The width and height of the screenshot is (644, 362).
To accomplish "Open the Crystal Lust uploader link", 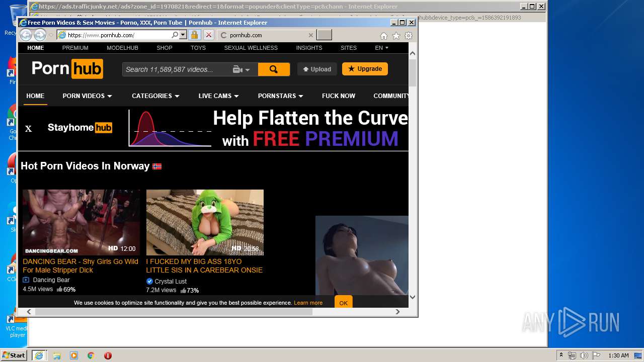I will point(171,282).
